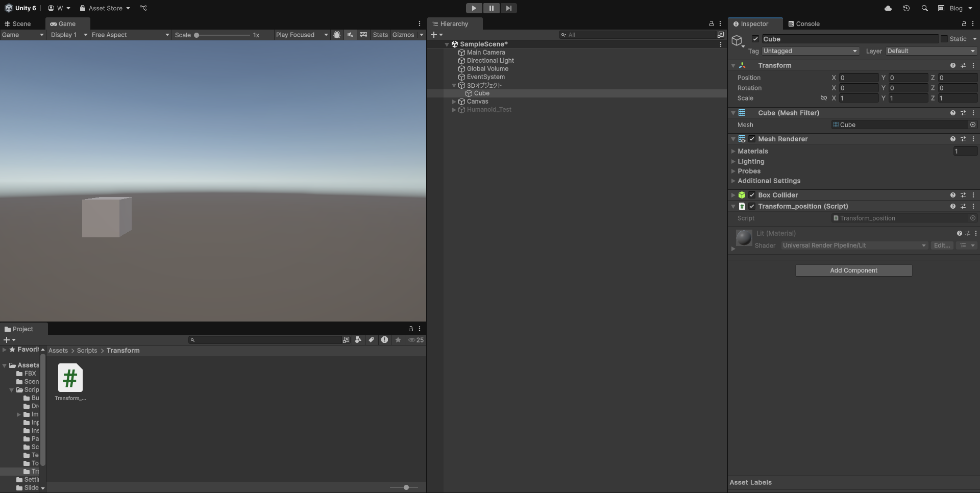Open the Transform component help icon
Image resolution: width=980 pixels, height=493 pixels.
tap(952, 65)
